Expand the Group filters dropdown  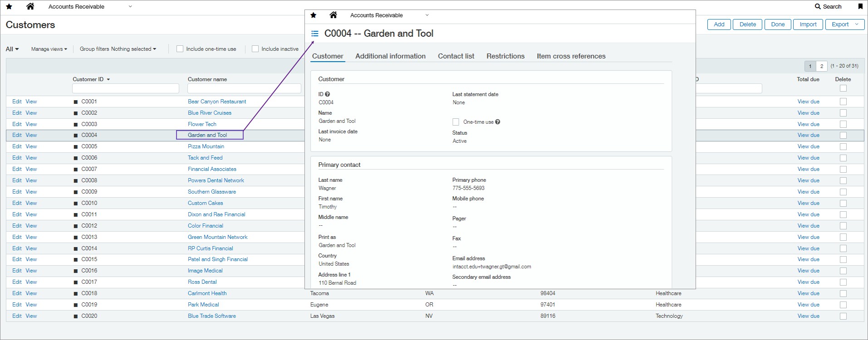pyautogui.click(x=118, y=49)
